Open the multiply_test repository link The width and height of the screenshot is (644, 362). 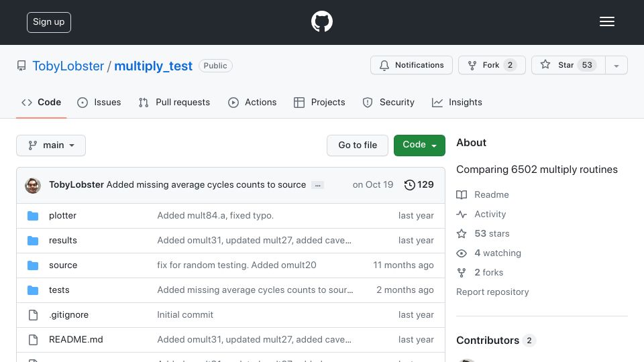point(153,66)
